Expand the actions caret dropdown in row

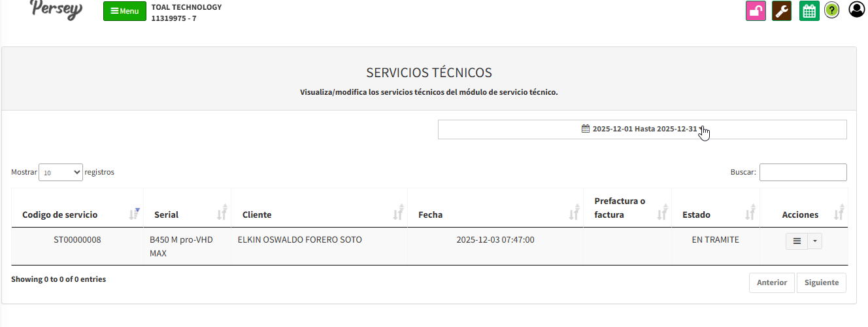[x=815, y=241]
